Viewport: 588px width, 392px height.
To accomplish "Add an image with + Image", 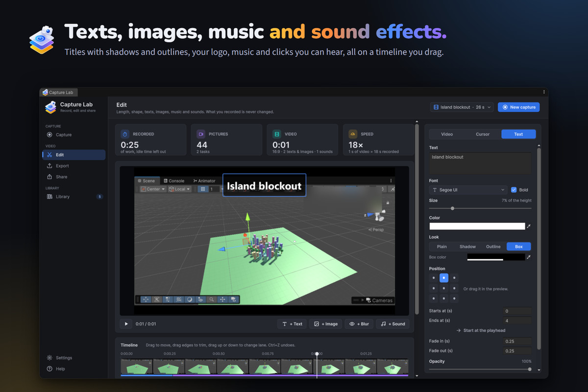I will coord(326,324).
